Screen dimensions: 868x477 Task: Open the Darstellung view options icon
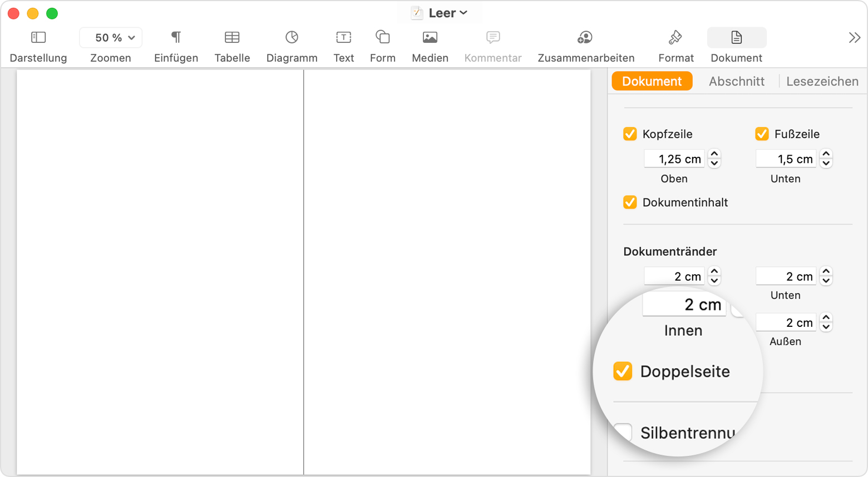pos(38,38)
